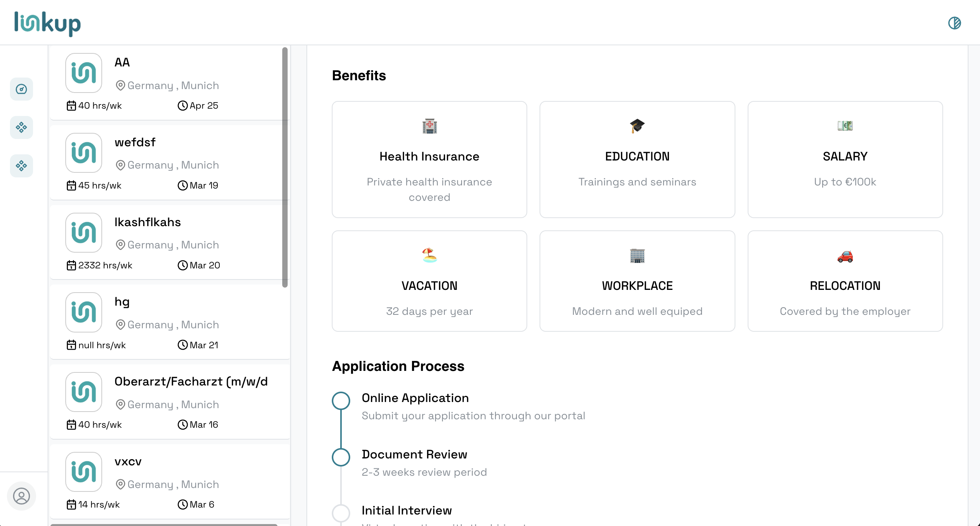
Task: Click the location pin icon on the AA listing
Action: [120, 85]
